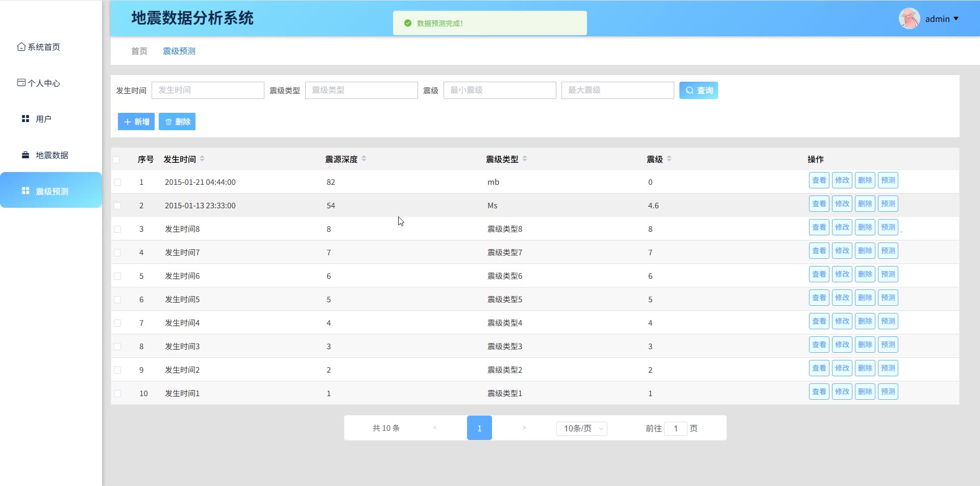Select the checkbox for row 5
Image resolution: width=980 pixels, height=486 pixels.
click(117, 276)
